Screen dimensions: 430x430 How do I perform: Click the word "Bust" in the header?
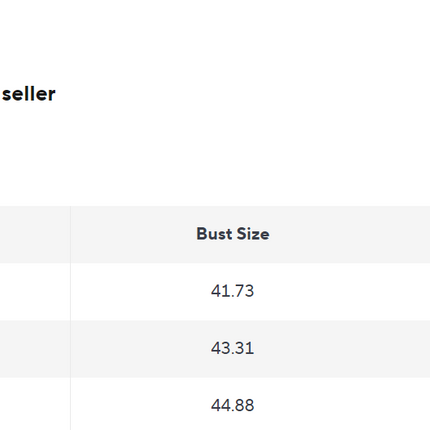coord(214,234)
